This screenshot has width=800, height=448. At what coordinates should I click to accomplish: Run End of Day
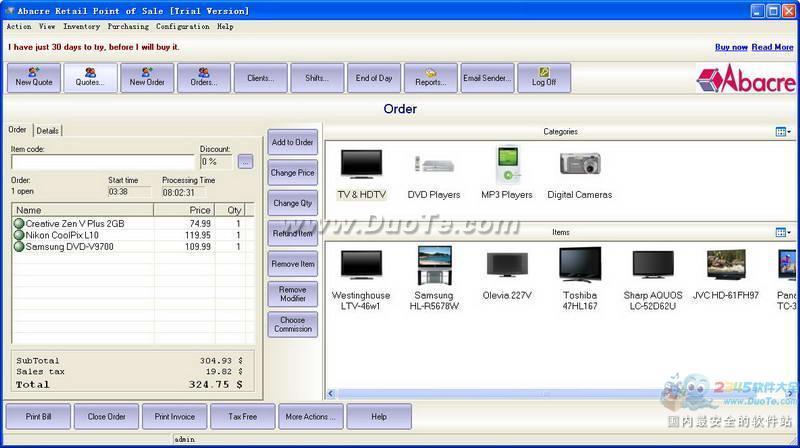pos(374,78)
